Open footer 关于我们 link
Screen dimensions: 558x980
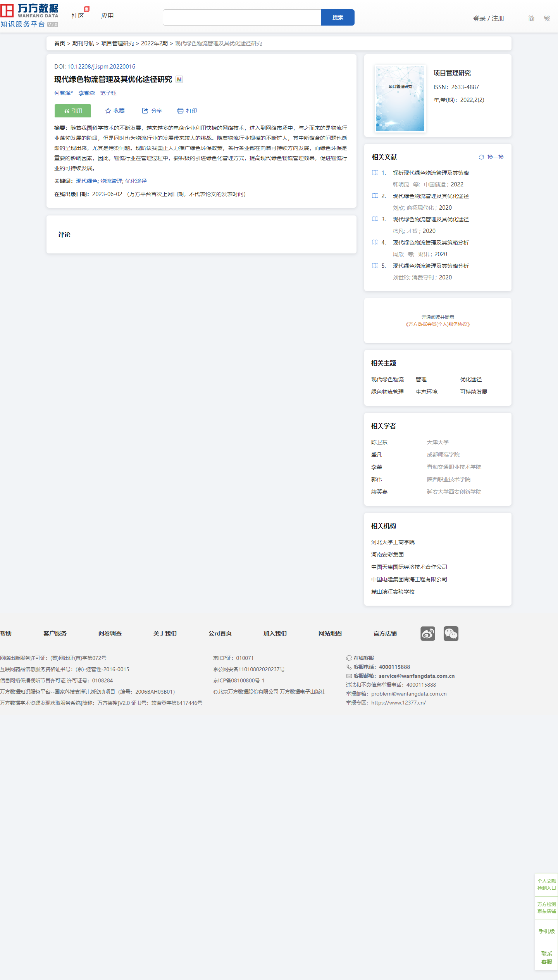pos(165,633)
